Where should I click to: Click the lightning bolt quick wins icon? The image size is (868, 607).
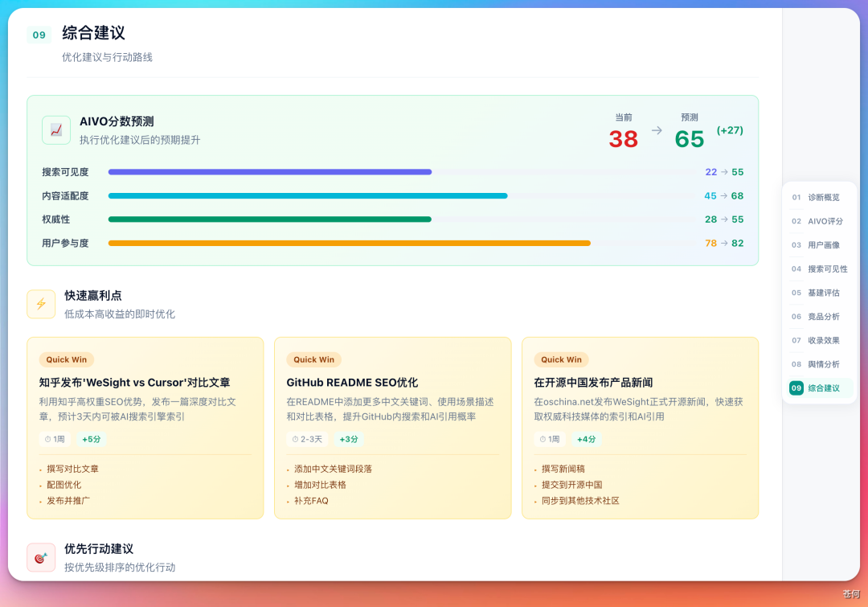(41, 304)
